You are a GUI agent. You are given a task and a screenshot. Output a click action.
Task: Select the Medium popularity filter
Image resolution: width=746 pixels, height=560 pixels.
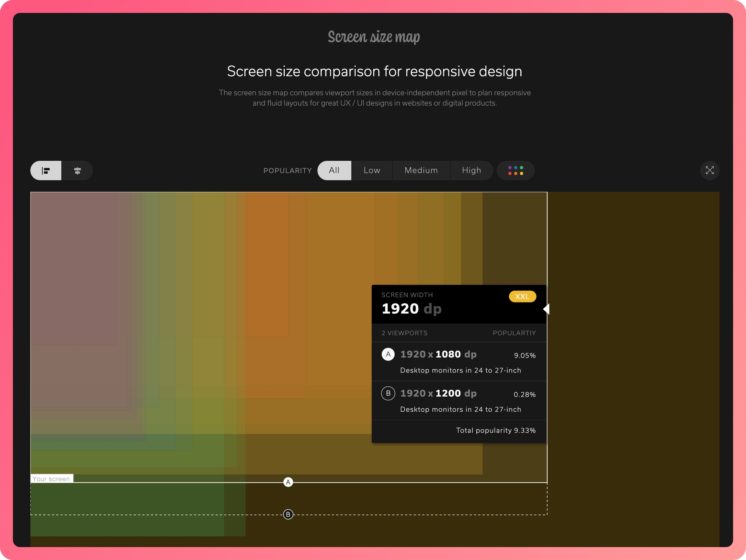[x=421, y=171]
